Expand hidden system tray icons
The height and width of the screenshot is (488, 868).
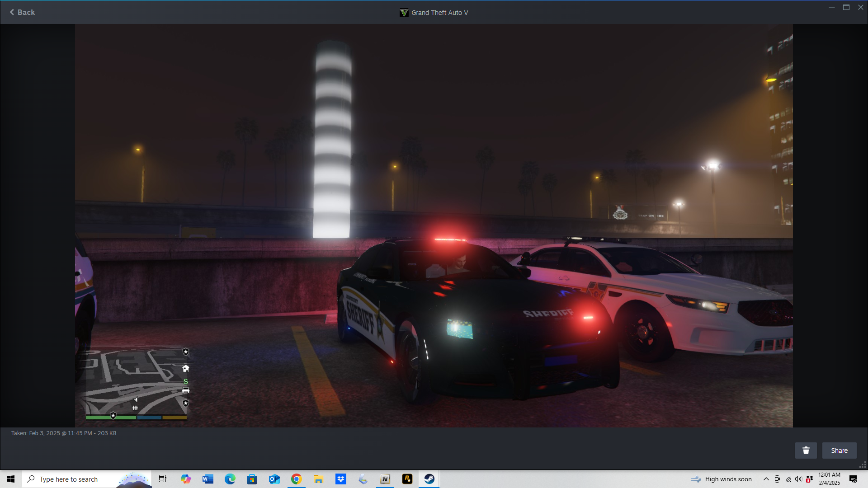pos(766,479)
